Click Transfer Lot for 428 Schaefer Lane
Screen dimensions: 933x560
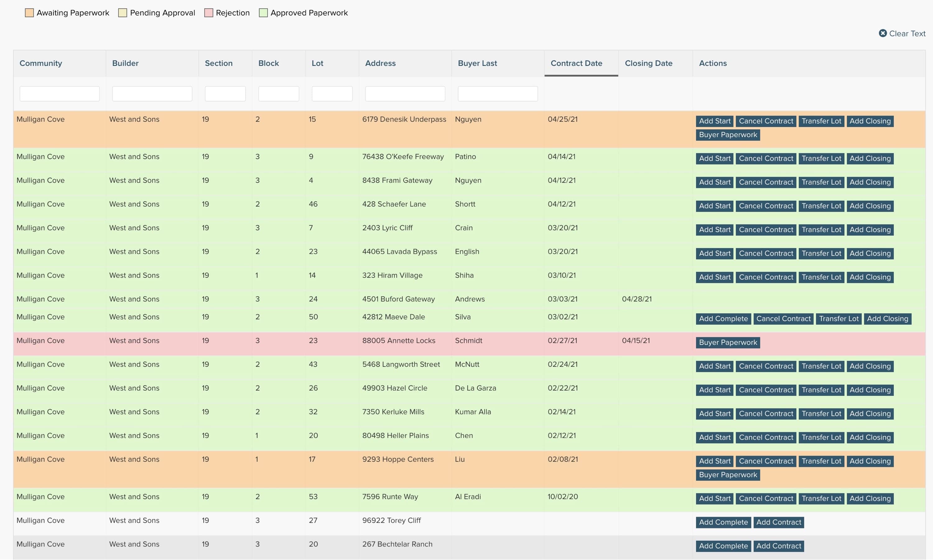[821, 206]
